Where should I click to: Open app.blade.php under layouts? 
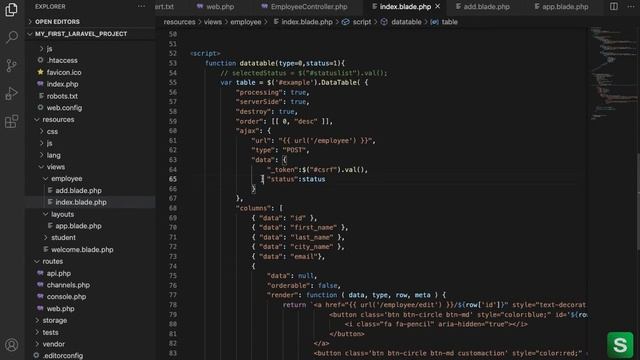tap(78, 226)
